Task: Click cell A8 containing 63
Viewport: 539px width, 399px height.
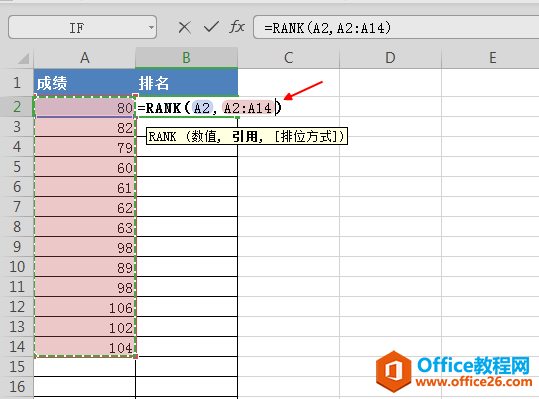Action: [x=85, y=227]
